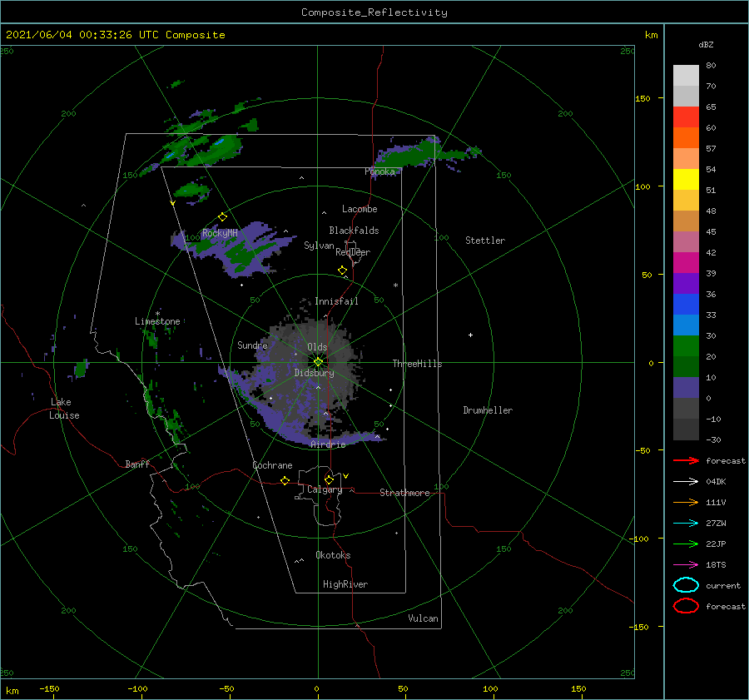Click the cyan 27ZW arrow legend icon
Screen dimensions: 749x700
[686, 524]
